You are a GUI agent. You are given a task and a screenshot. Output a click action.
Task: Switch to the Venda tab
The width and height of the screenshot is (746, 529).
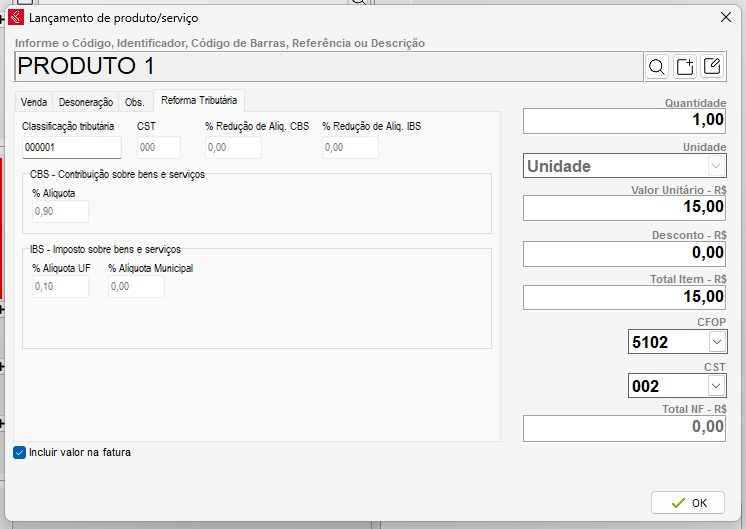(x=34, y=102)
